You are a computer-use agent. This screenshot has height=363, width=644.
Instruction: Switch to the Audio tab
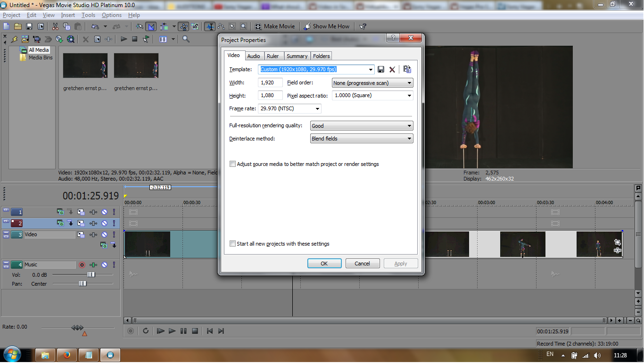254,56
